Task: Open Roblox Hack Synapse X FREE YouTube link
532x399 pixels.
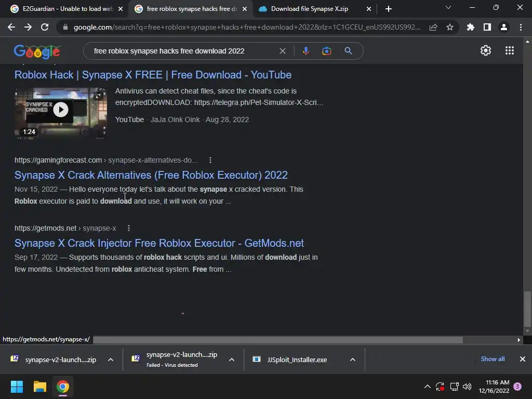Action: click(x=153, y=75)
